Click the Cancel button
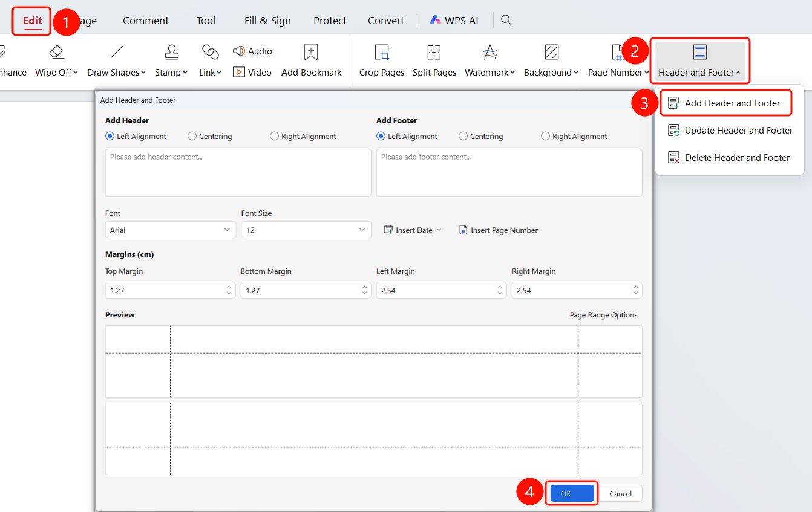This screenshot has width=812, height=512. click(x=621, y=493)
